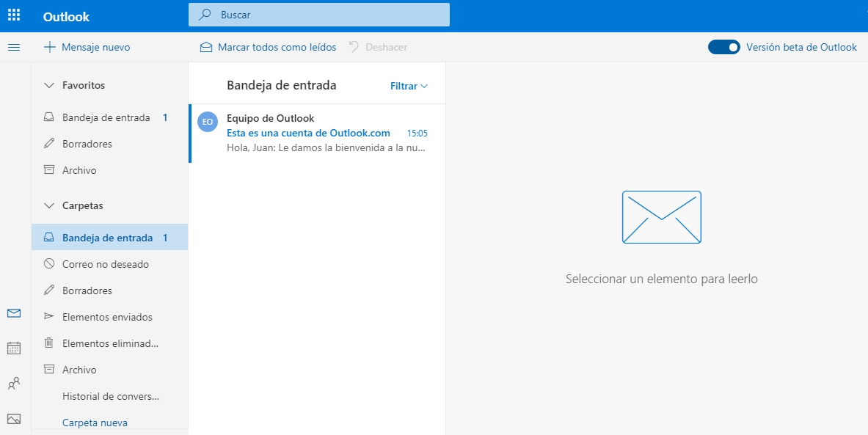
Task: Open the Elementos eliminados folder
Action: [109, 343]
